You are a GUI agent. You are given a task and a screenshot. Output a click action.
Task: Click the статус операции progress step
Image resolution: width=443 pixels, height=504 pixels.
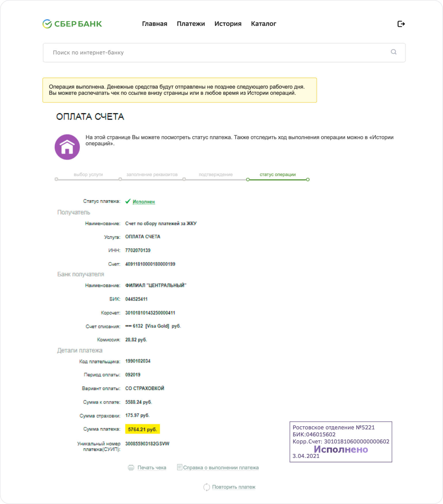click(277, 175)
